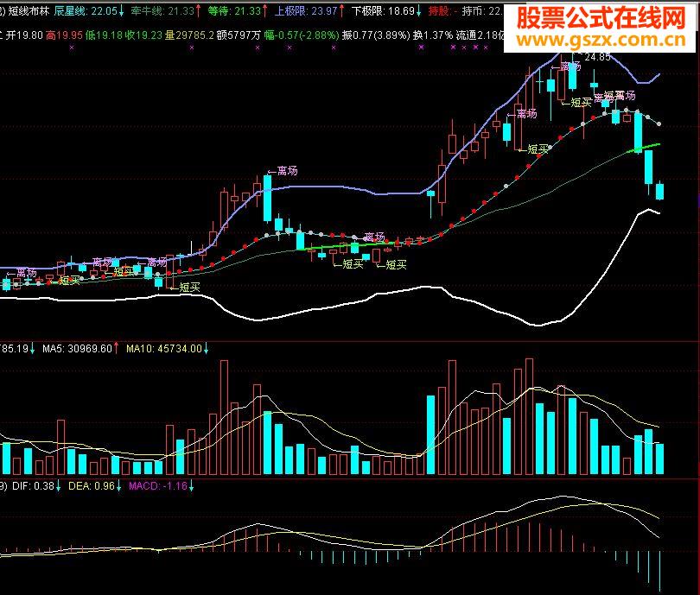The height and width of the screenshot is (595, 700).
Task: Click the high price 高19.95
Action: click(x=64, y=35)
